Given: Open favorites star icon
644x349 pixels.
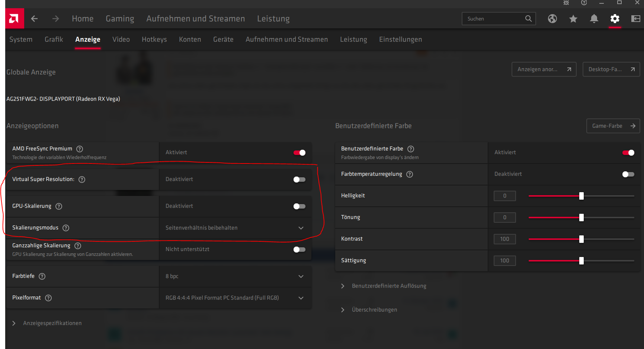Looking at the screenshot, I should [573, 19].
